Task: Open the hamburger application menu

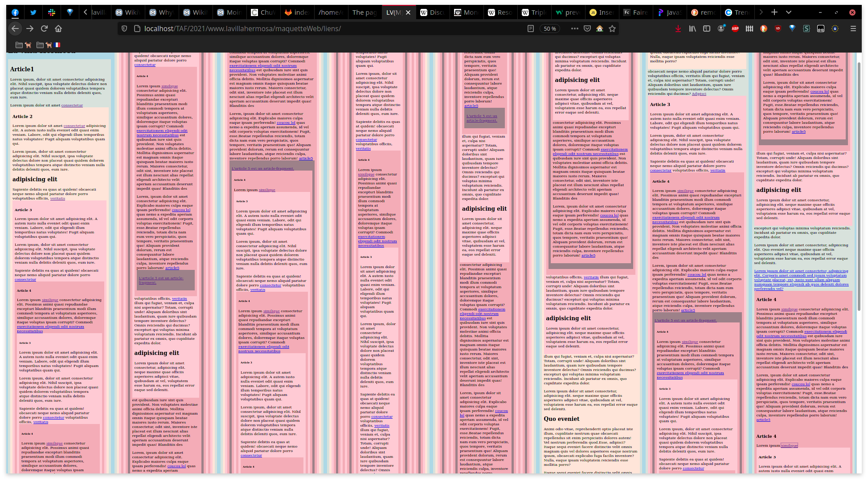Action: (x=853, y=29)
